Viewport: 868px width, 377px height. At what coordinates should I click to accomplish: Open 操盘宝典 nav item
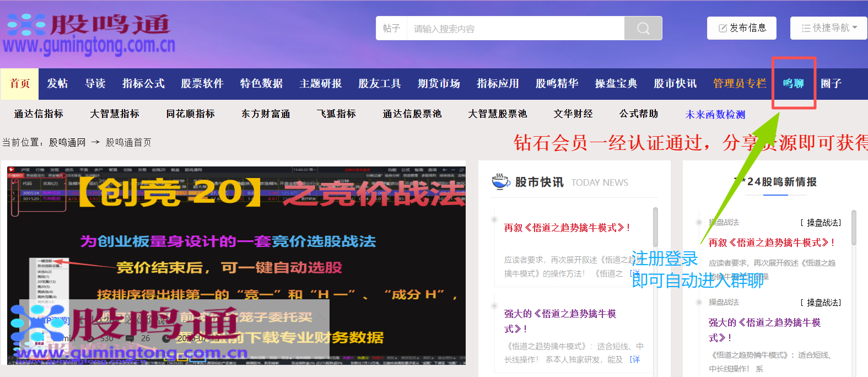(616, 84)
